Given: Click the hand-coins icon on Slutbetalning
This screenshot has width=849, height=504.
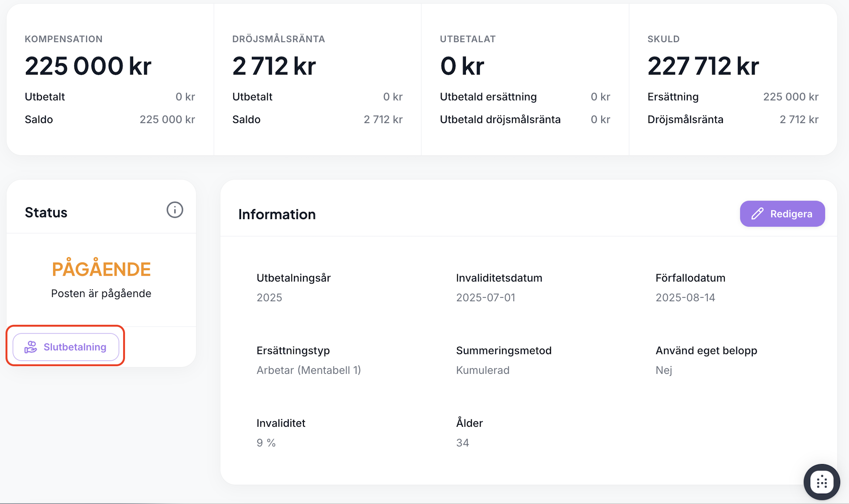Looking at the screenshot, I should coord(31,347).
